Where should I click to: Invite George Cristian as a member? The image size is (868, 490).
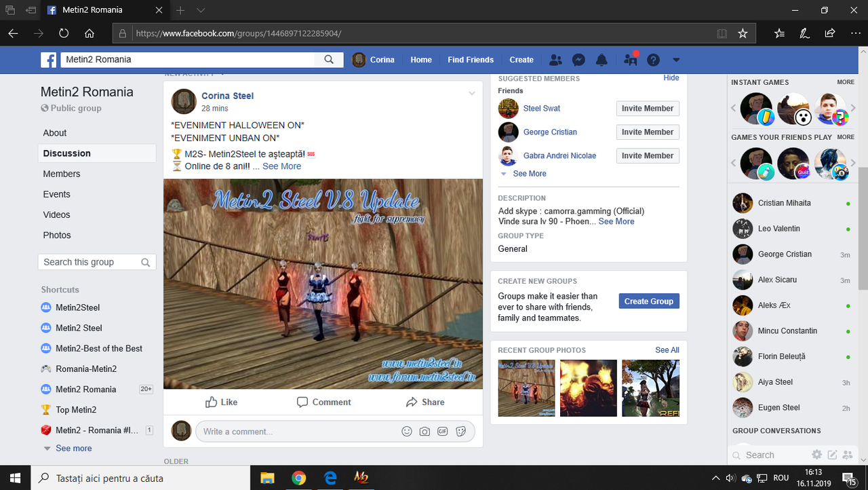(648, 132)
